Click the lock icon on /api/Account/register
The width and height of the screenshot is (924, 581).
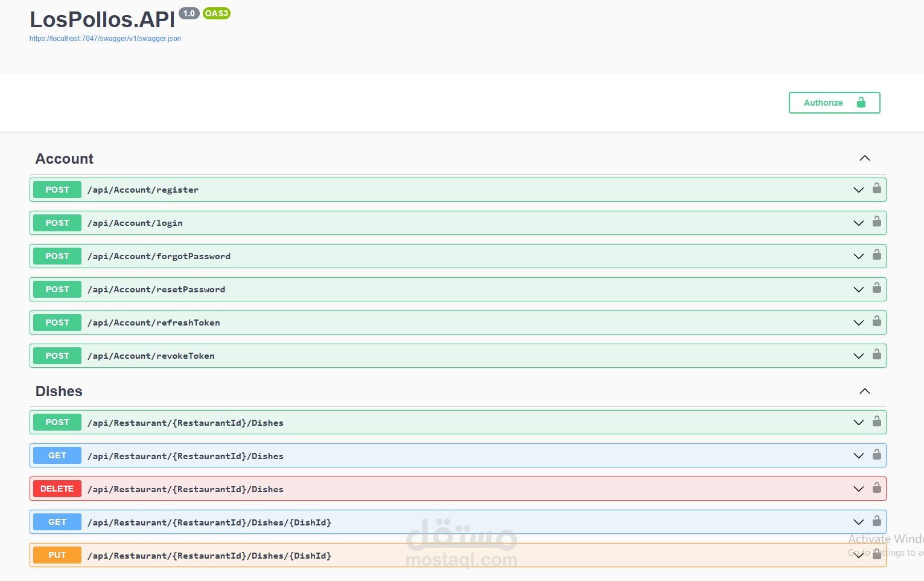tap(877, 189)
